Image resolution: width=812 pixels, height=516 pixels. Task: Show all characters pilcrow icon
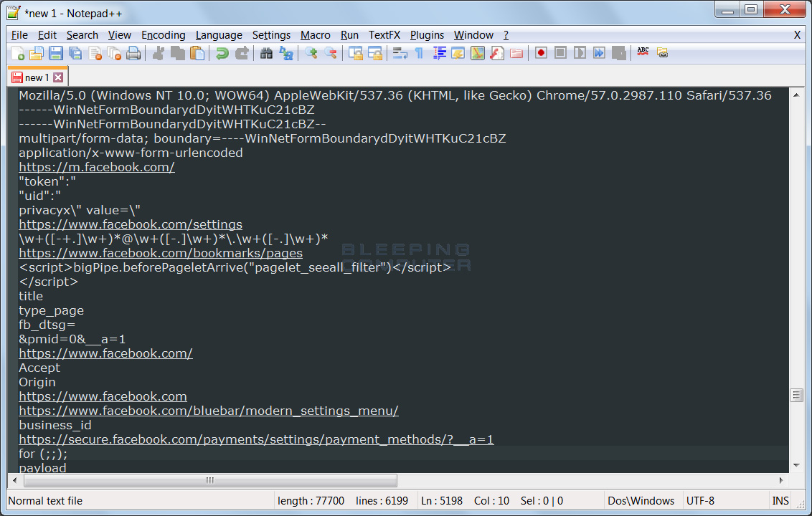419,53
